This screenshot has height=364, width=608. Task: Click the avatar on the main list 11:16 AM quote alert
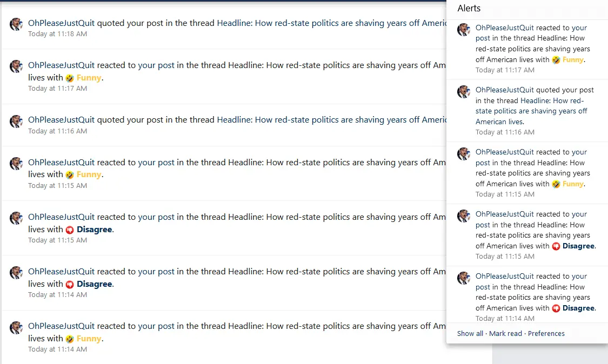point(16,121)
